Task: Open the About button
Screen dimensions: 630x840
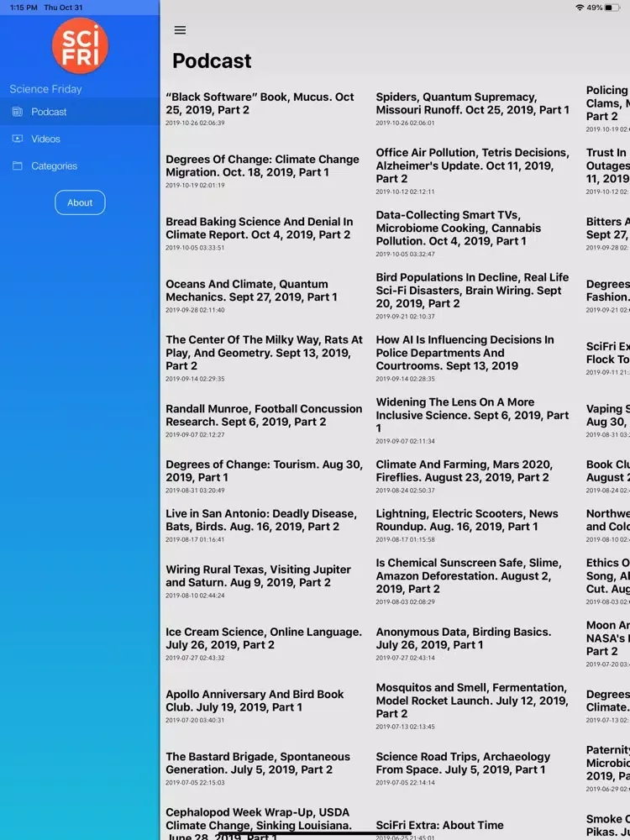Action: click(80, 202)
